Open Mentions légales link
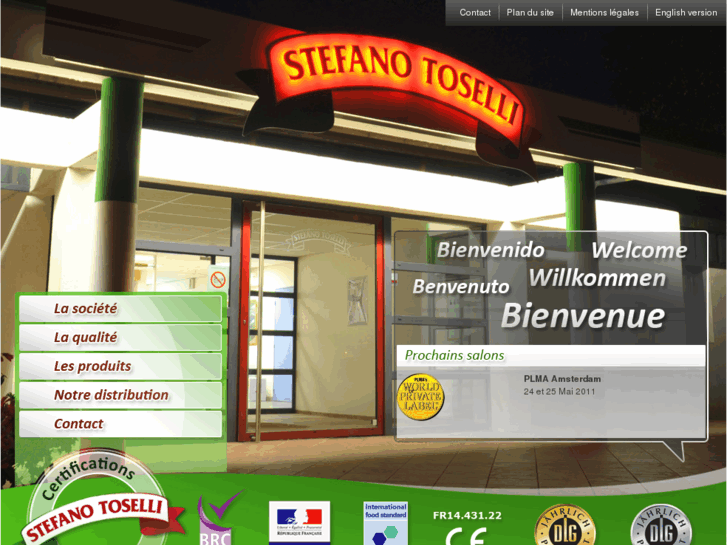The height and width of the screenshot is (545, 727). click(604, 13)
